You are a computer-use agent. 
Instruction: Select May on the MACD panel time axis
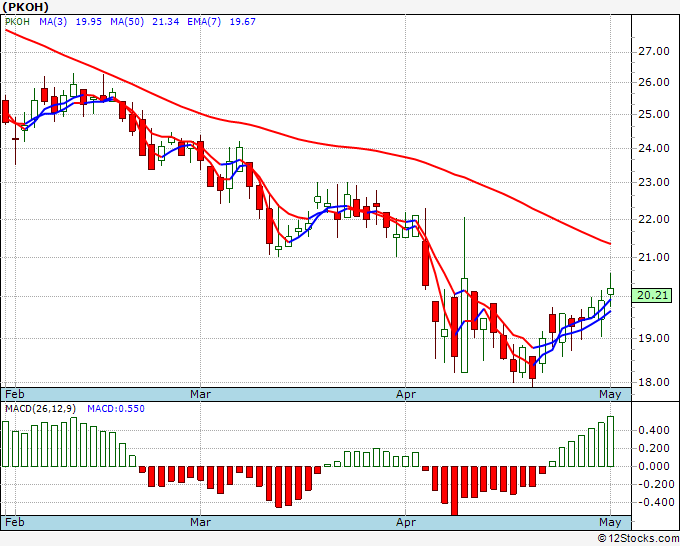[x=610, y=522]
